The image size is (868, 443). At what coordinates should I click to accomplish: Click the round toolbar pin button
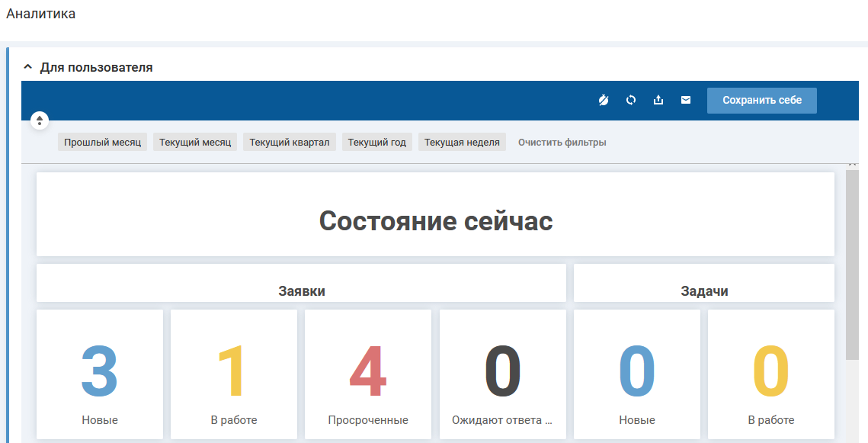[40, 120]
